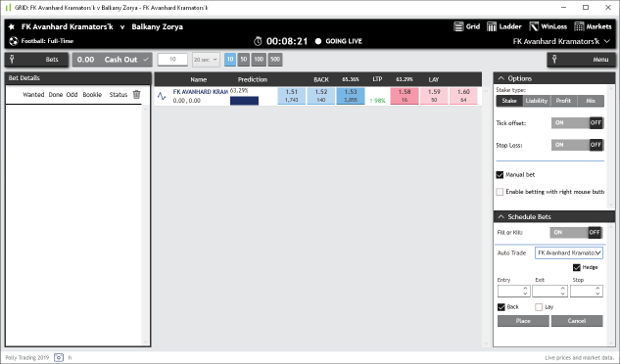Toggle the Stop Loss switch

click(x=577, y=145)
